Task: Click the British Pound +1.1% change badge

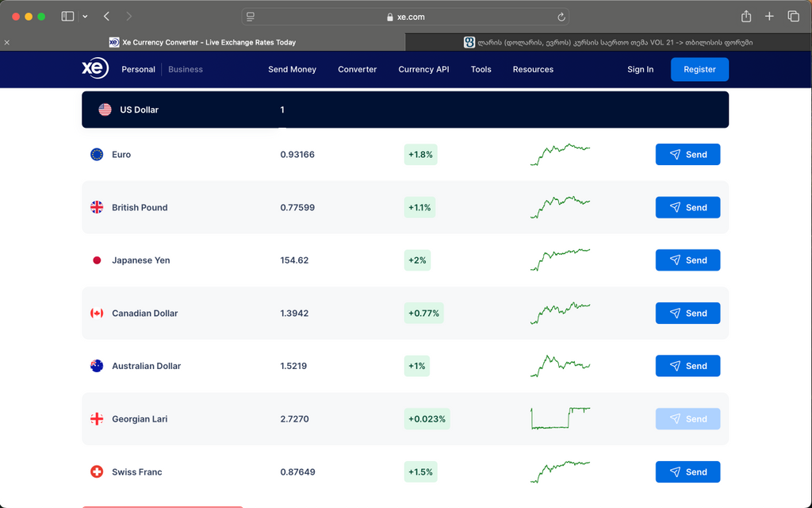Action: click(419, 207)
